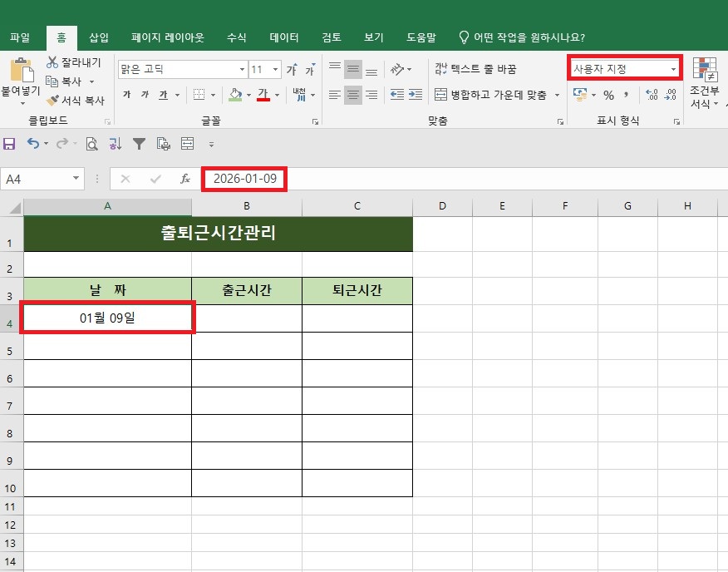Toggle bold formatting
The image size is (728, 572).
127,95
